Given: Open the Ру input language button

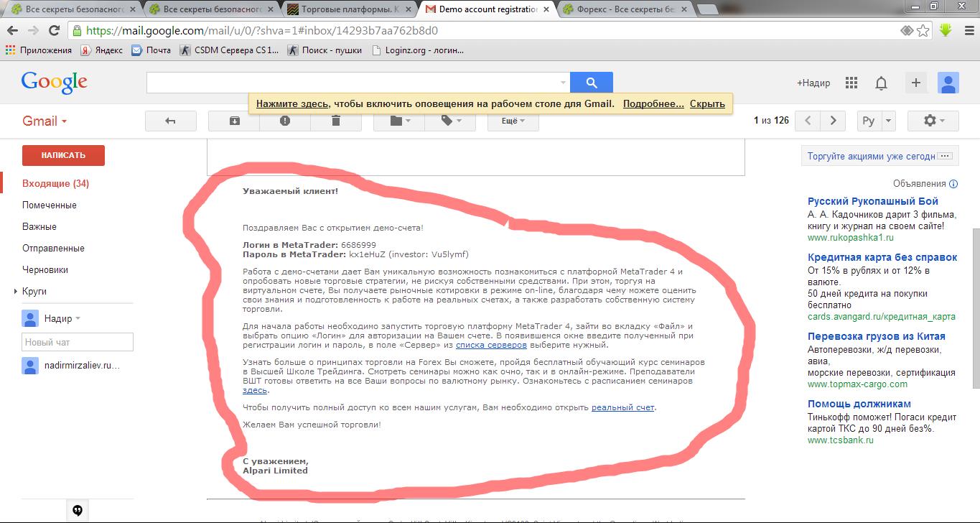Looking at the screenshot, I should pyautogui.click(x=869, y=121).
